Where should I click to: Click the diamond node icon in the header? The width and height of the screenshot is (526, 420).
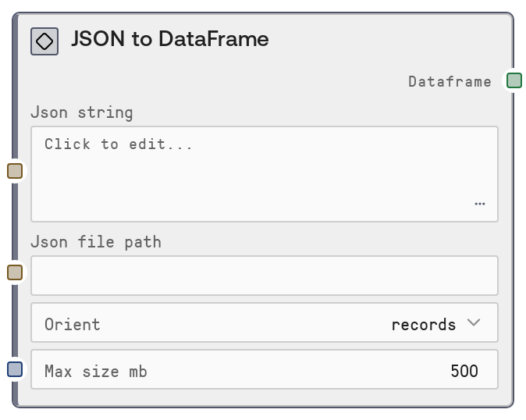coord(44,41)
